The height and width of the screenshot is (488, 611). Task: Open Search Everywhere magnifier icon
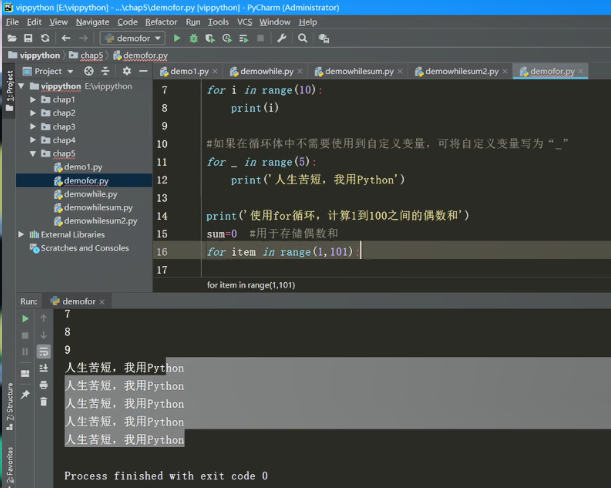[x=302, y=38]
